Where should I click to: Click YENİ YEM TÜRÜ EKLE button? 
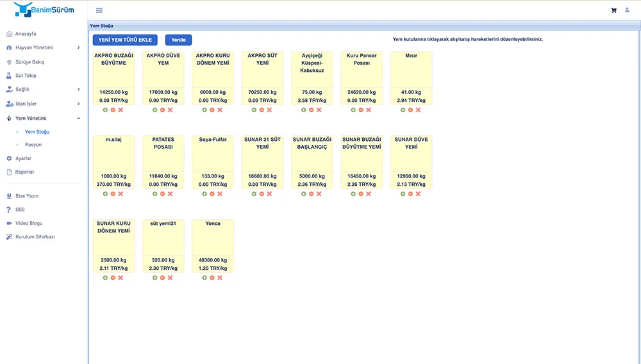point(125,40)
